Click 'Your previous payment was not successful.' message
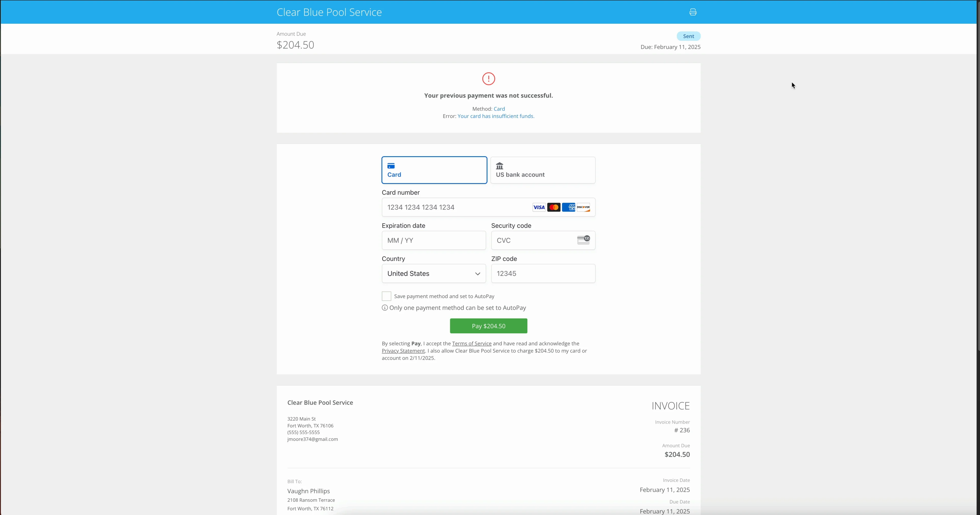Viewport: 980px width, 515px height. click(x=488, y=95)
